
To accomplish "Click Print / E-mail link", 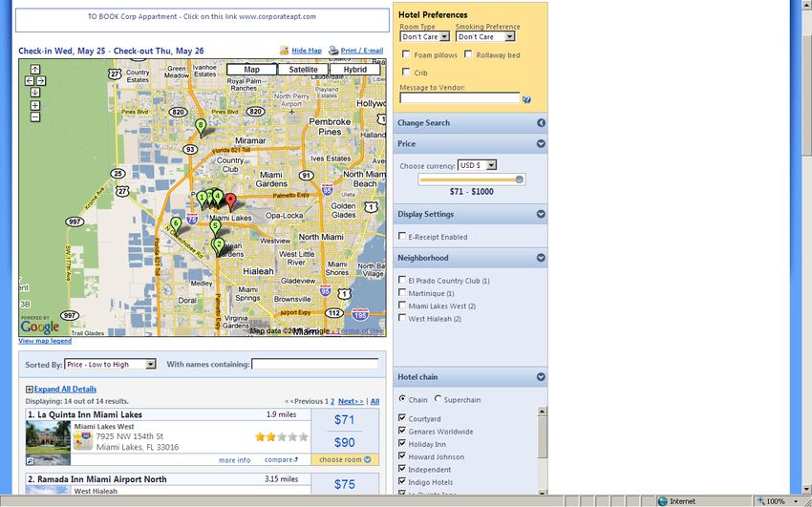I will (362, 51).
